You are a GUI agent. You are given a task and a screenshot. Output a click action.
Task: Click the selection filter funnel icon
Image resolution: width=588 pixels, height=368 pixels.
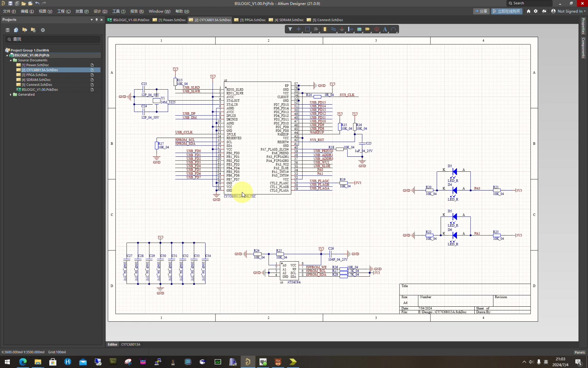[290, 29]
